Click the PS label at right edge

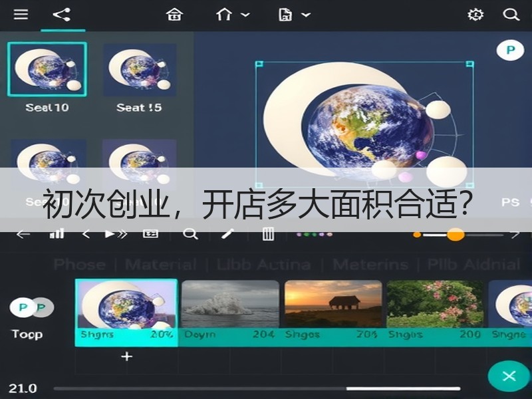point(511,203)
